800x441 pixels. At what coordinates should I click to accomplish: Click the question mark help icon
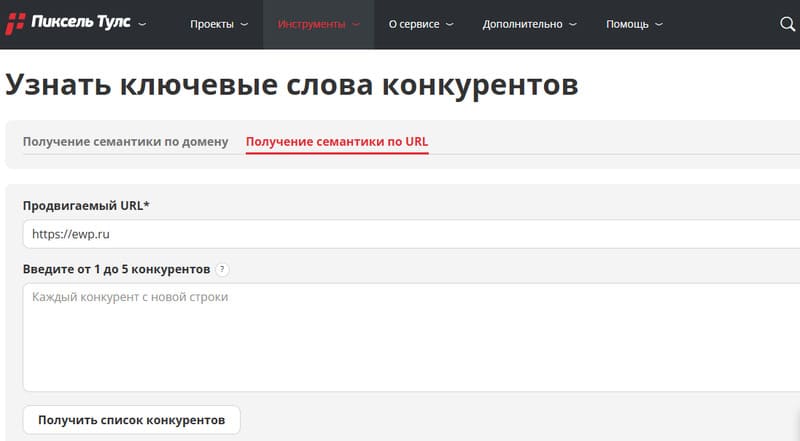tap(222, 269)
